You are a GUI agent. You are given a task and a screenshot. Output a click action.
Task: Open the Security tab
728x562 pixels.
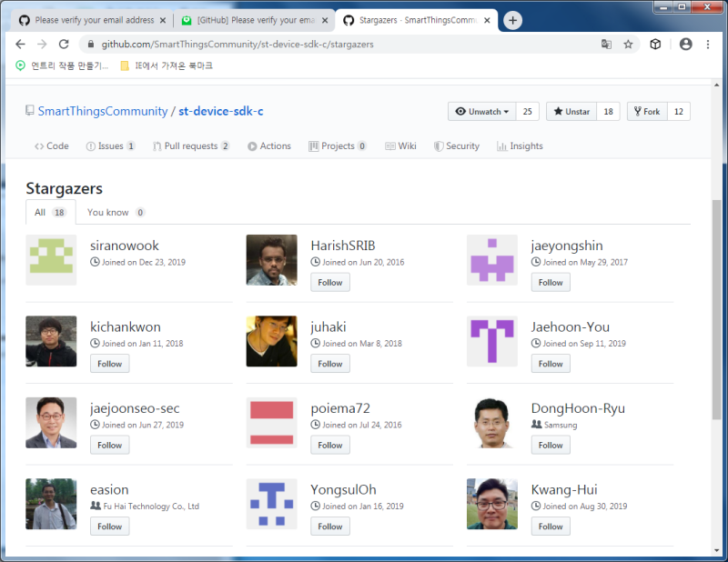pyautogui.click(x=457, y=146)
